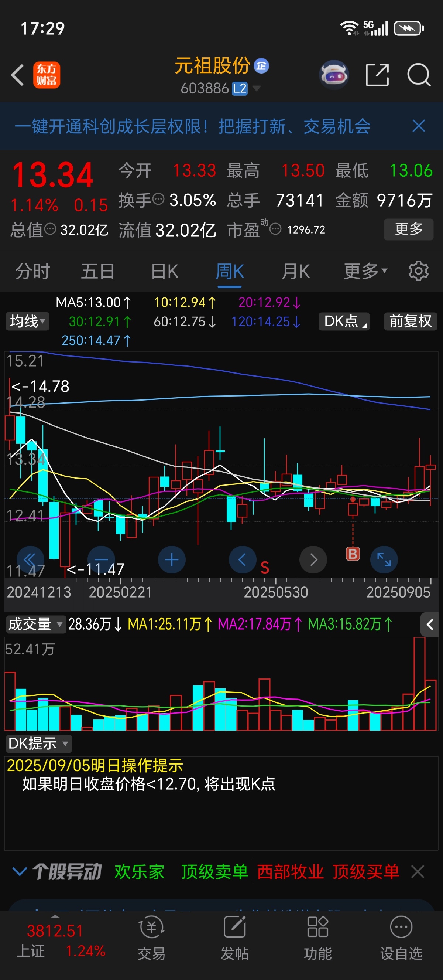The width and height of the screenshot is (443, 980).
Task: Tap the 总值 info icon
Action: (50, 229)
